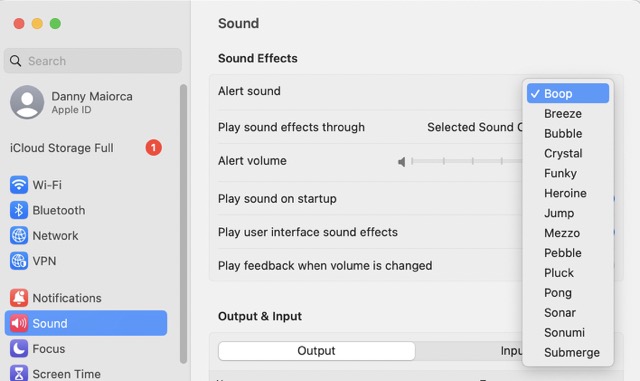This screenshot has width=640, height=381.
Task: Click the Apple ID avatar picture
Action: pos(27,102)
